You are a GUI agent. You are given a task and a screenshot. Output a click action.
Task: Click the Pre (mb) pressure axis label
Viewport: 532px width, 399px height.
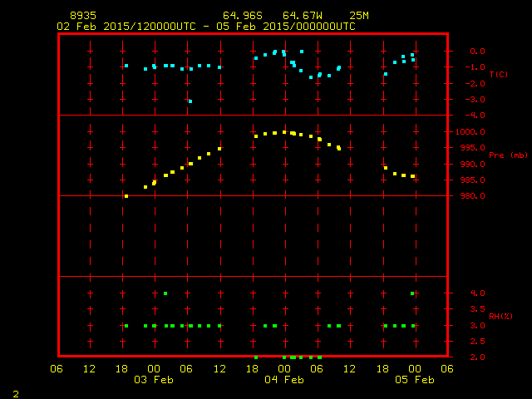(508, 155)
